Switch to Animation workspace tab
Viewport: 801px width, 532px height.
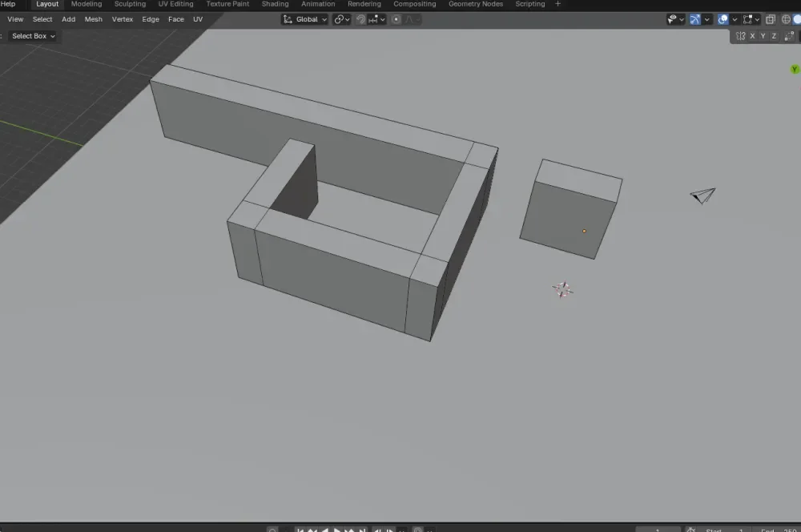(318, 3)
